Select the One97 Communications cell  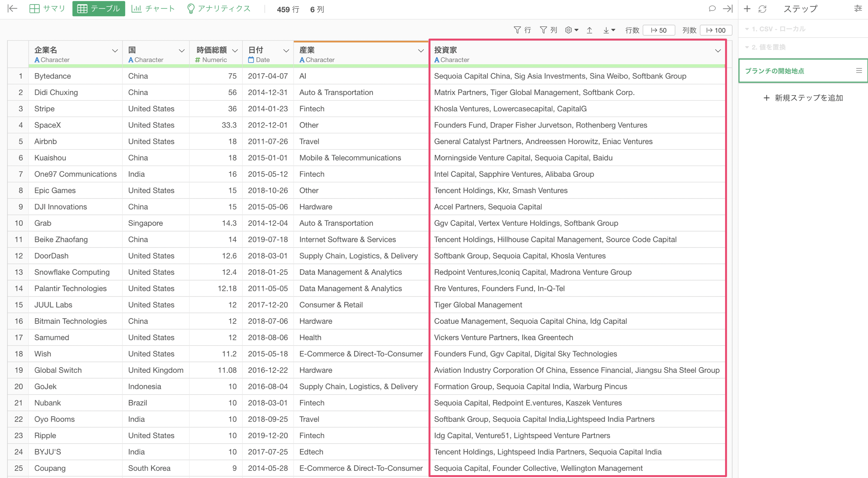pos(76,174)
